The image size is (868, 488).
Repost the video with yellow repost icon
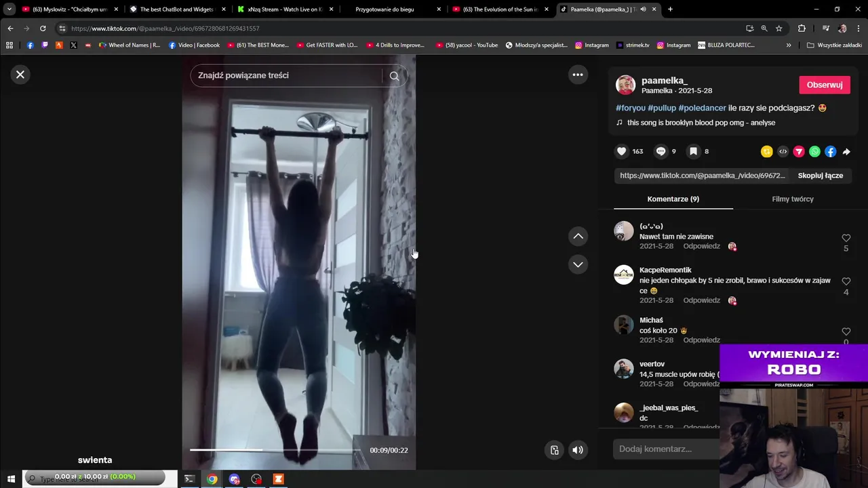(767, 152)
